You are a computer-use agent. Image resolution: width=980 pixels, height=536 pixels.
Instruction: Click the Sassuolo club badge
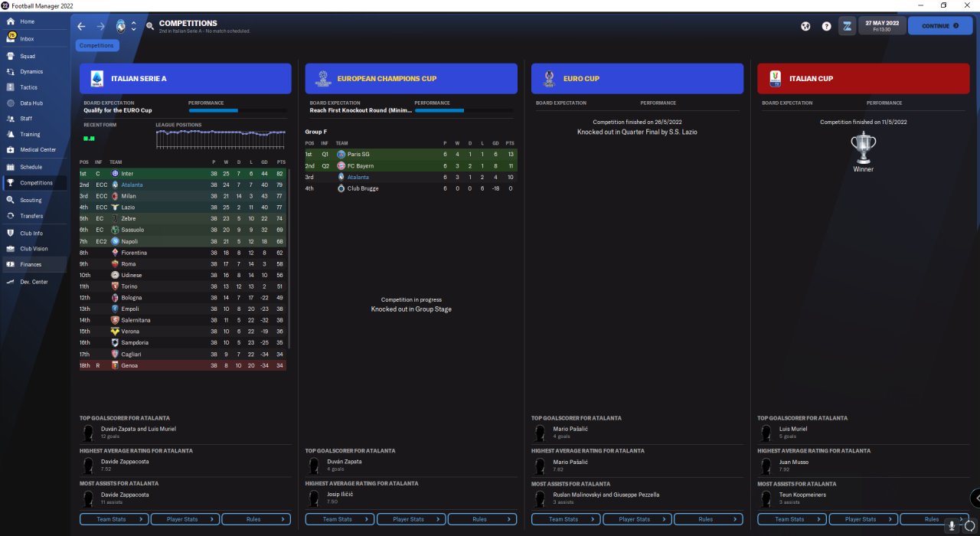click(x=115, y=230)
